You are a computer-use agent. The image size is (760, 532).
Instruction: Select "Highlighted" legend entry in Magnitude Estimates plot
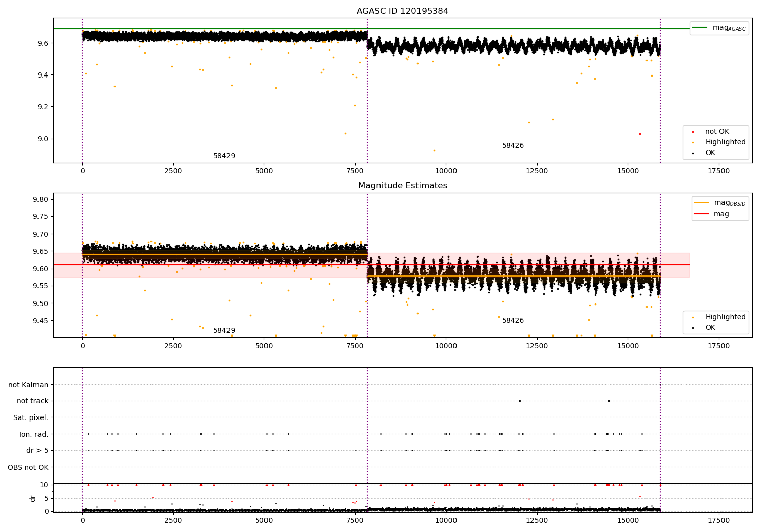click(x=726, y=317)
